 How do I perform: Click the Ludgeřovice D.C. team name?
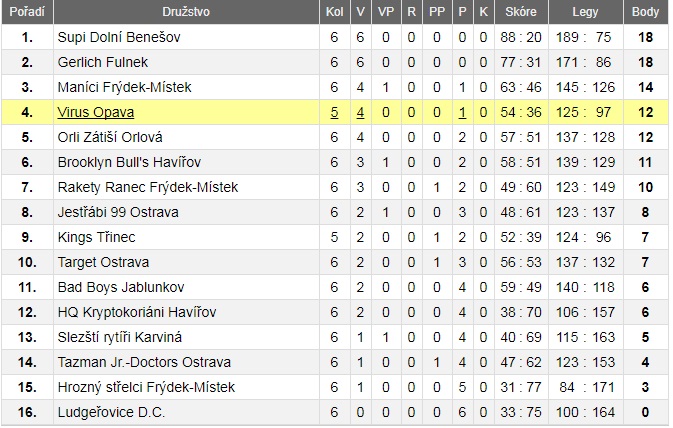pos(111,412)
